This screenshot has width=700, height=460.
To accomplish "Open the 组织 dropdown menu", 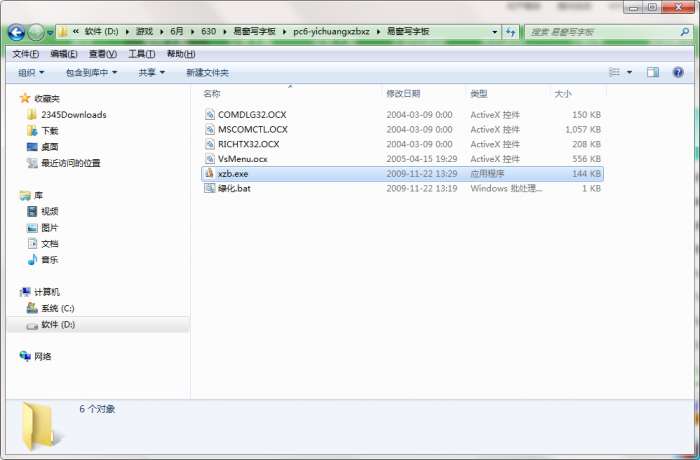I will [x=31, y=72].
